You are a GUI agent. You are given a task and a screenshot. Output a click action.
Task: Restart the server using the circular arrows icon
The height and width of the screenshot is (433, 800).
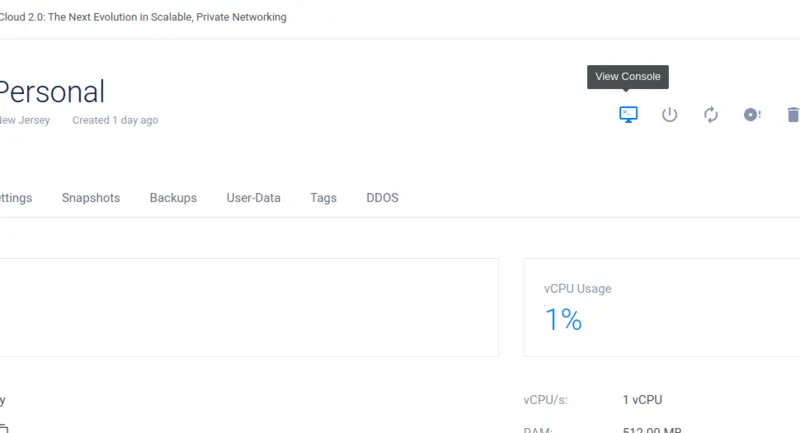(711, 114)
